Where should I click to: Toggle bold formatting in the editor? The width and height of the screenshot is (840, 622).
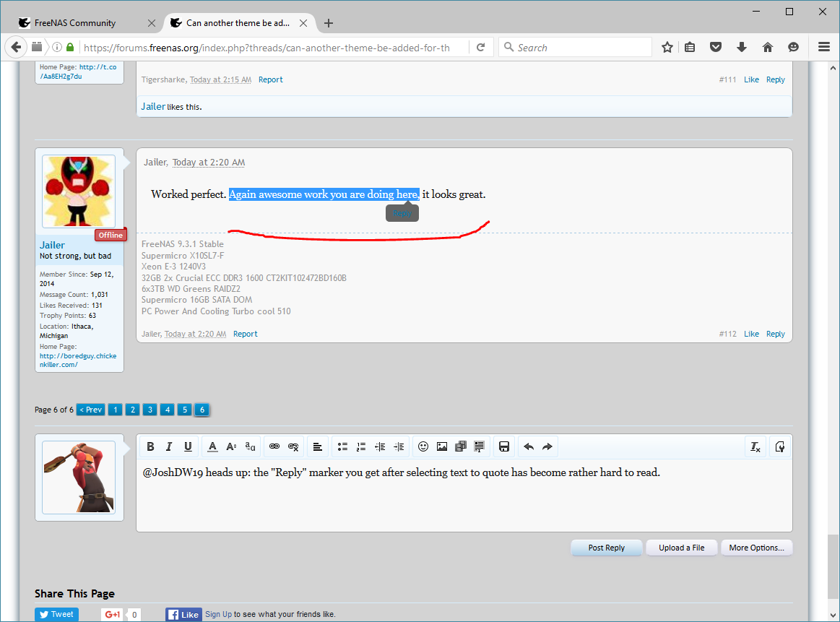[x=150, y=446]
